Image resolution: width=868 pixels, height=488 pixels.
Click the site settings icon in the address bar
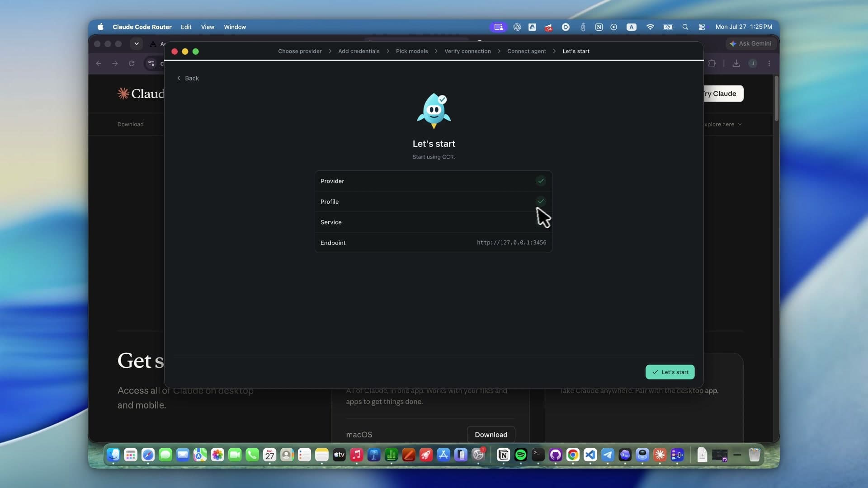pyautogui.click(x=151, y=63)
